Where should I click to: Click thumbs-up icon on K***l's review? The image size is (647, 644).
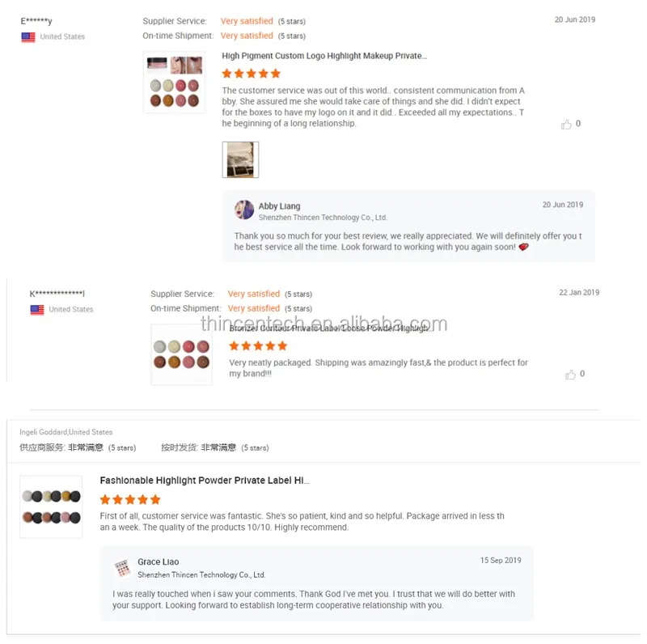point(570,375)
